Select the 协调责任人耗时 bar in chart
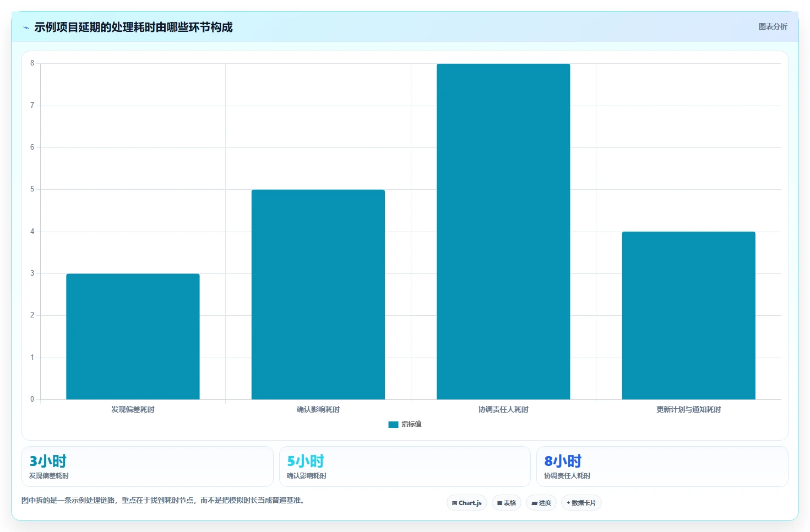The width and height of the screenshot is (810, 532). [503, 232]
